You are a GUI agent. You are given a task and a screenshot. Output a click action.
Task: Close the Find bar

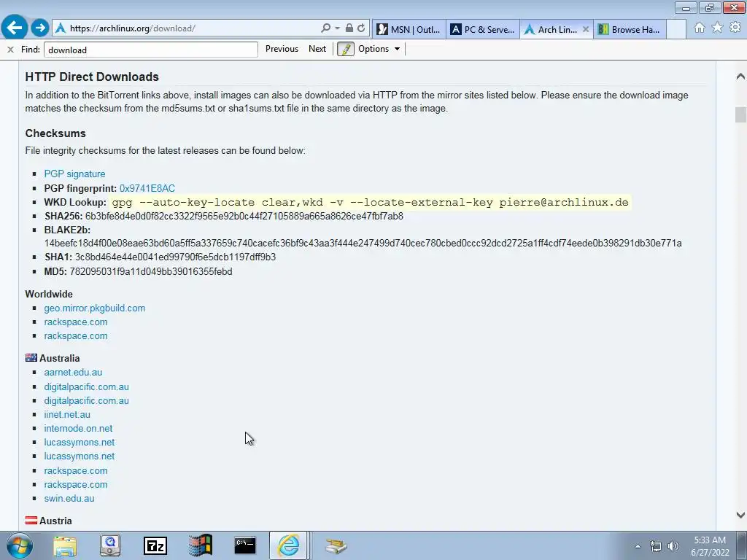click(x=10, y=49)
